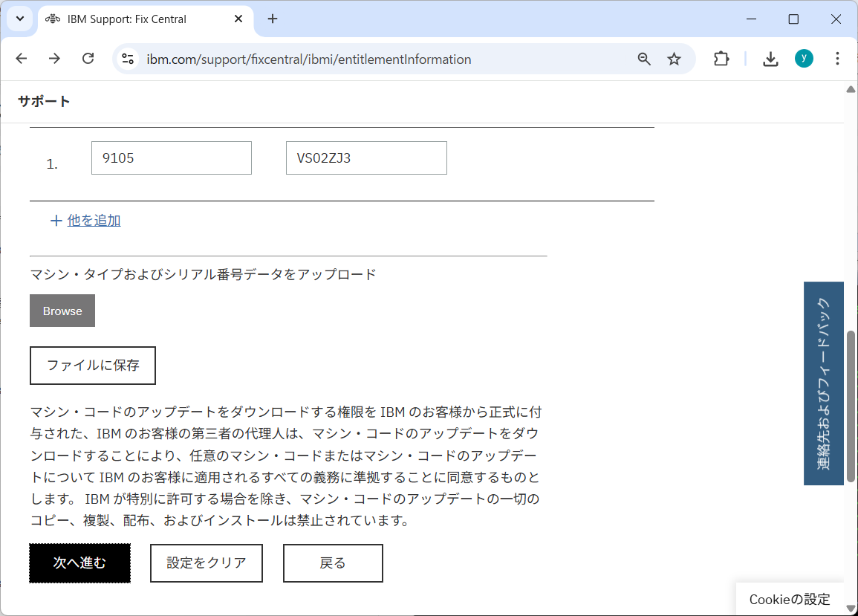Minimize the browser window

751,19
